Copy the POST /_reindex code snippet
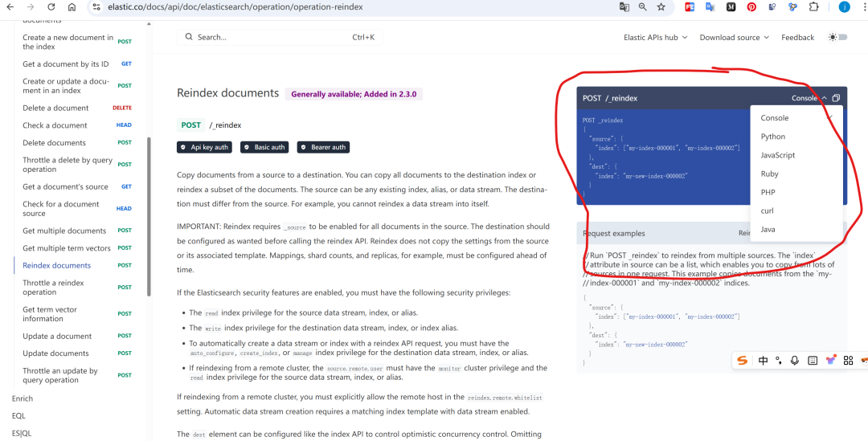 [836, 98]
